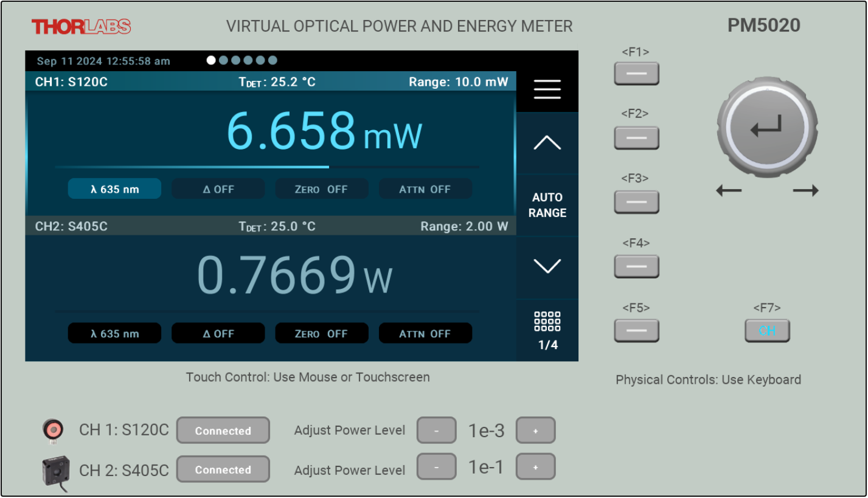Click the S120C sensor icon
This screenshot has height=498, width=868.
point(53,431)
